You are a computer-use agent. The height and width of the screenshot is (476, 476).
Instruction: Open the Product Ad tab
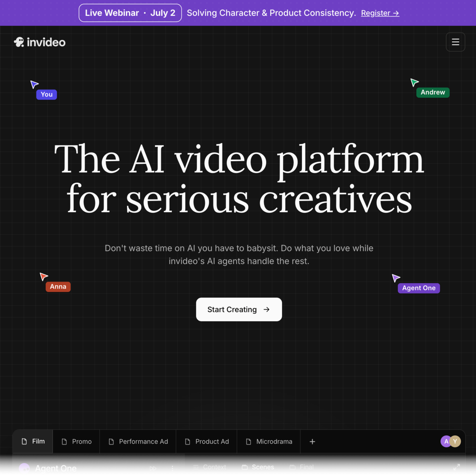(x=207, y=441)
